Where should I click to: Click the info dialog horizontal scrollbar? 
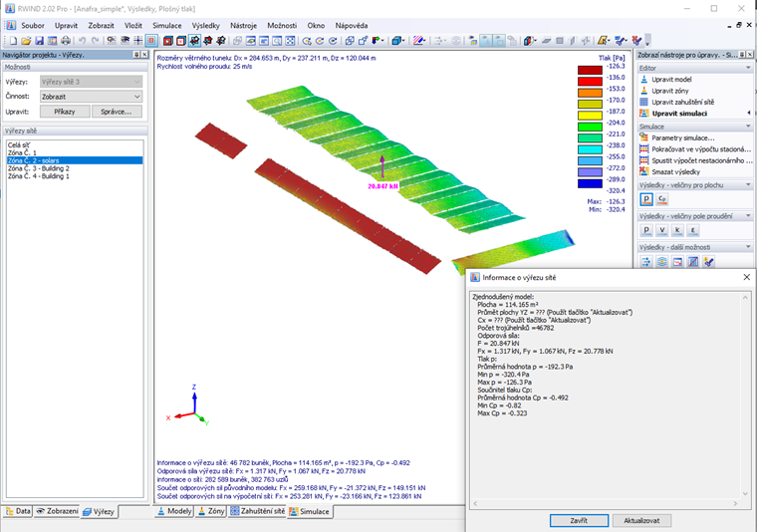606,503
